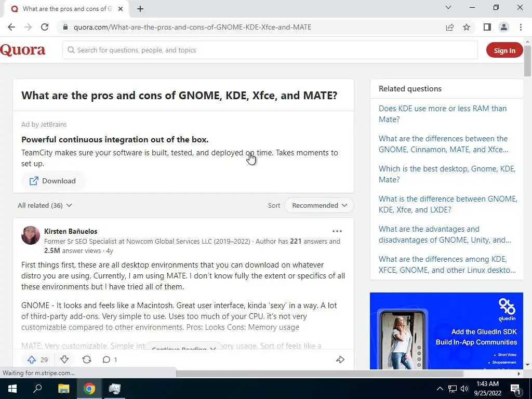This screenshot has height=399, width=532.
Task: Open Windows taskbar search
Action: point(37,389)
